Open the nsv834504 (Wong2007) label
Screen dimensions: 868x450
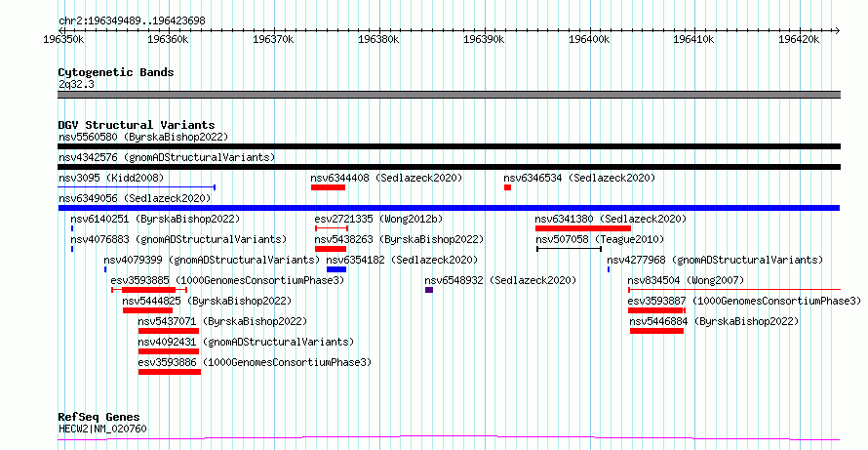686,280
